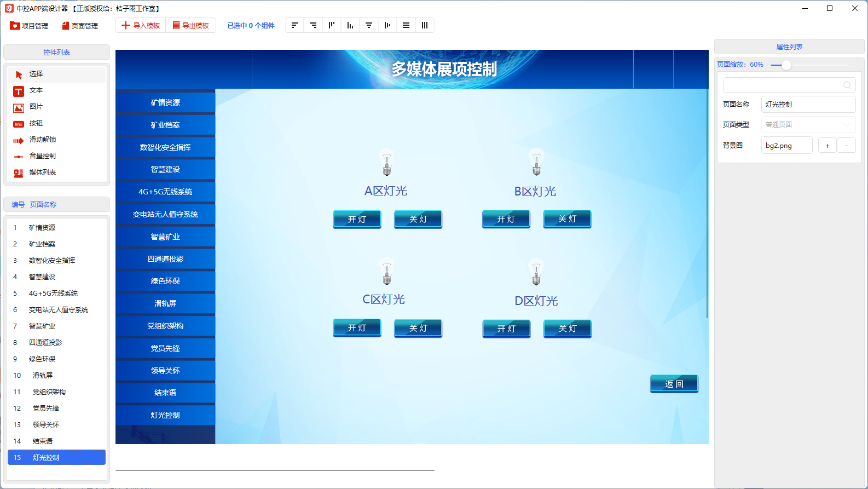
Task: Select page 1 矿情资源 in page list
Action: click(56, 228)
